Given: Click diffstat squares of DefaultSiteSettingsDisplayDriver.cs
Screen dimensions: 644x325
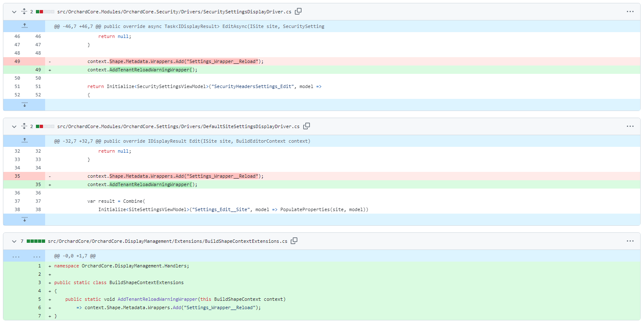Looking at the screenshot, I should [x=45, y=126].
